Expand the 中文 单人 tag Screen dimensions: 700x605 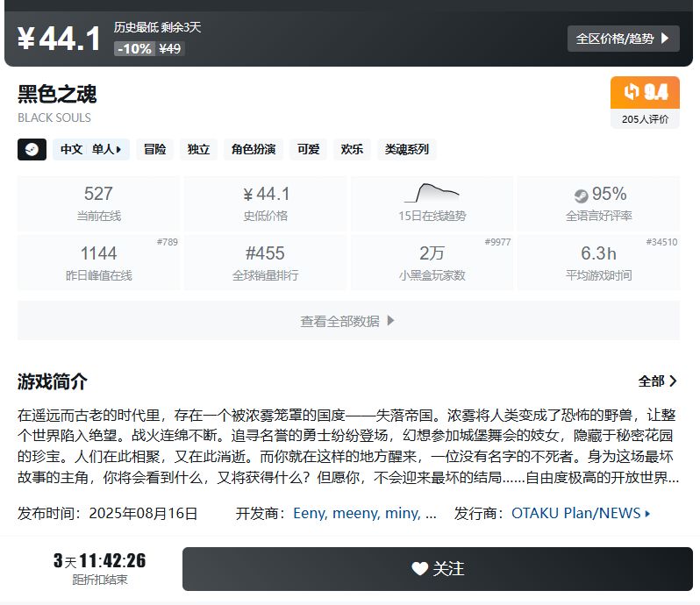91,149
